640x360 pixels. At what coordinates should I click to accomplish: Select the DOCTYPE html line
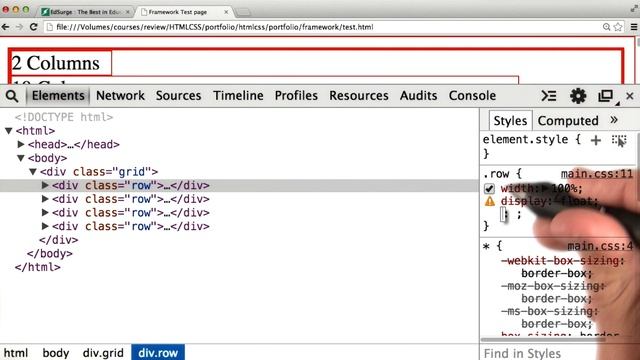tap(64, 117)
